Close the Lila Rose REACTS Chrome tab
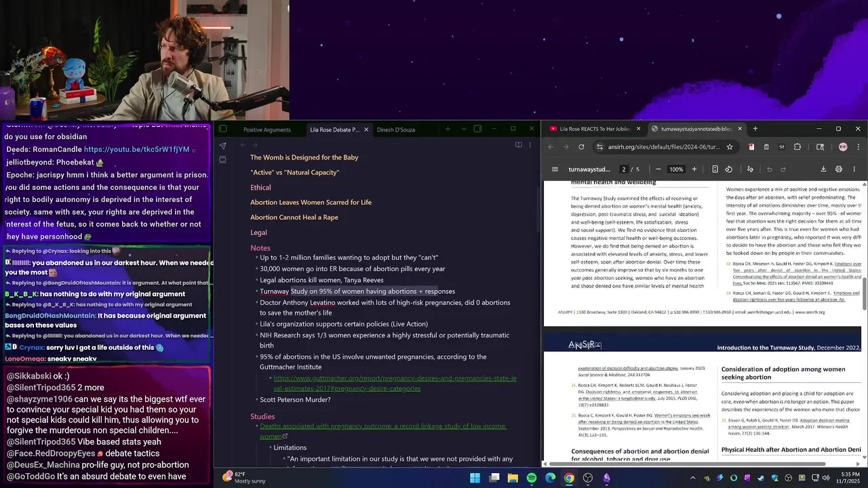Viewport: 868px width, 488px height. (638, 129)
